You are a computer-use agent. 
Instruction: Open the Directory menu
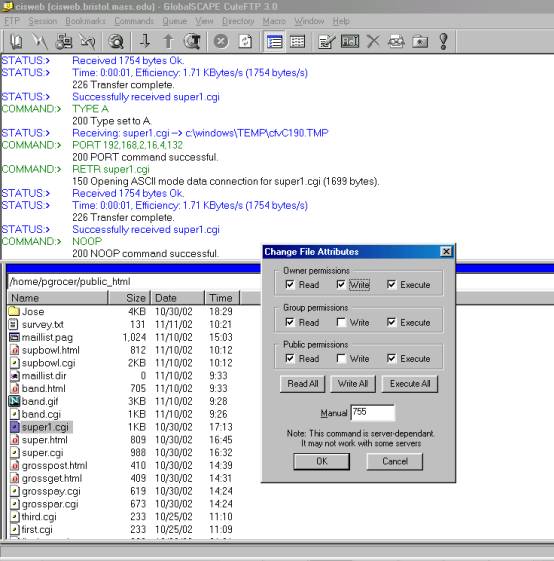238,21
